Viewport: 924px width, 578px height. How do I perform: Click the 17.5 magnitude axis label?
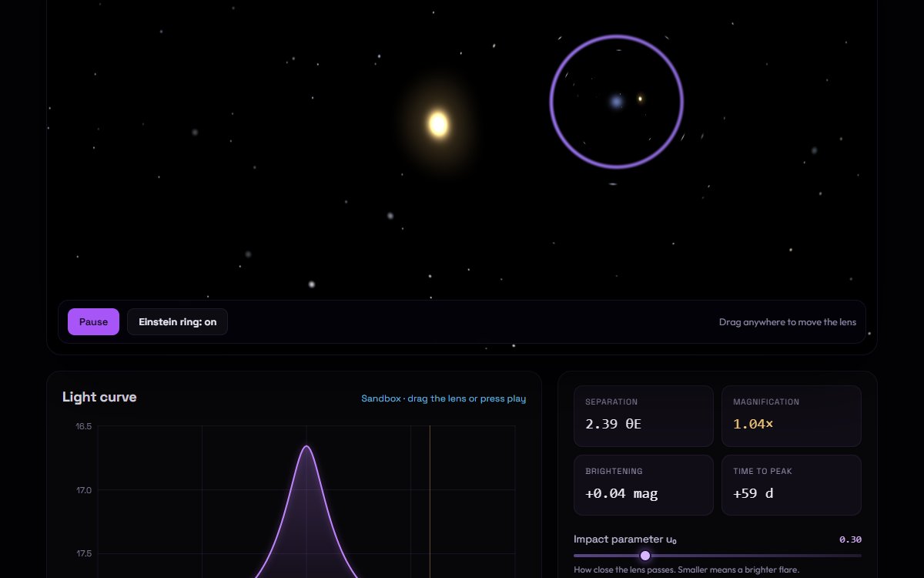(x=83, y=553)
